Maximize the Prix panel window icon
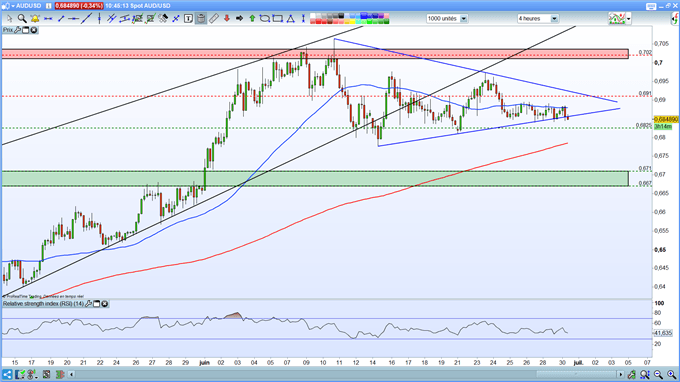This screenshot has height=382, width=680. click(x=26, y=30)
